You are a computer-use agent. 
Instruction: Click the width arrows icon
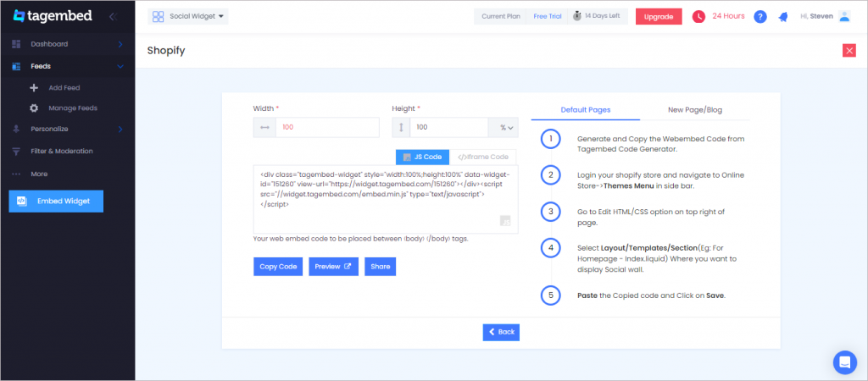coord(264,127)
